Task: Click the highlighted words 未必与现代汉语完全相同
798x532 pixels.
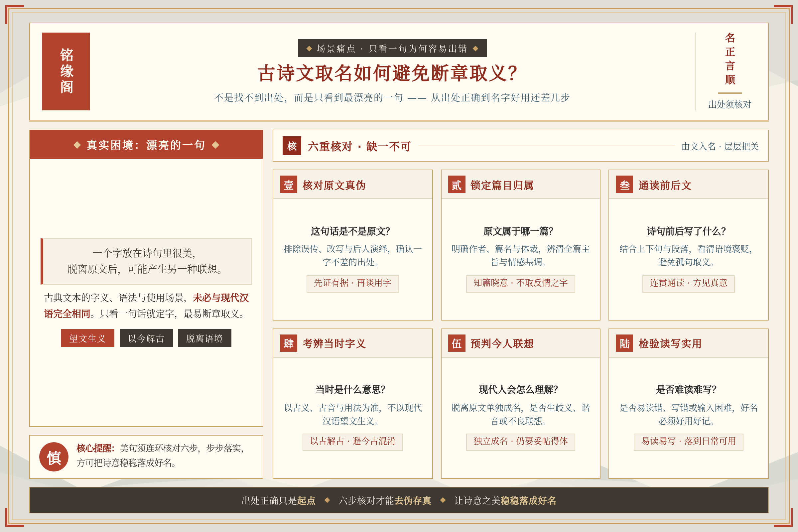Action: coord(146,306)
